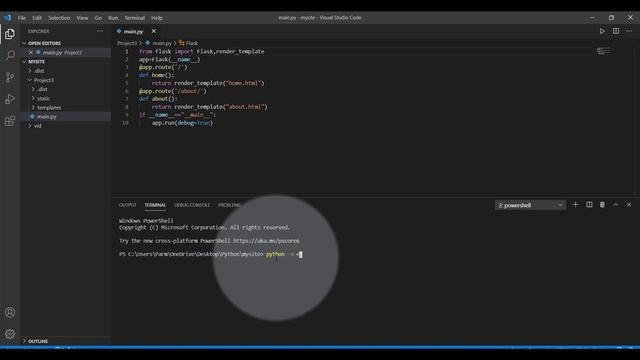Open the Accounts menu icon
The image size is (640, 360).
10,312
